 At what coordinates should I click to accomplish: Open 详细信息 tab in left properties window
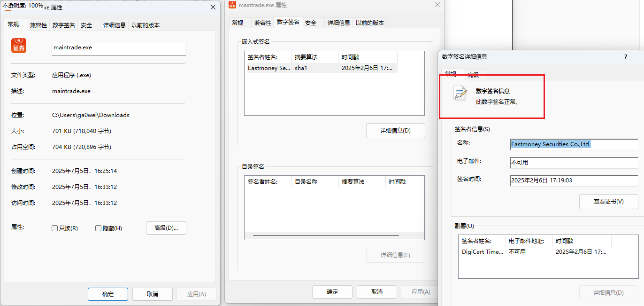click(115, 25)
